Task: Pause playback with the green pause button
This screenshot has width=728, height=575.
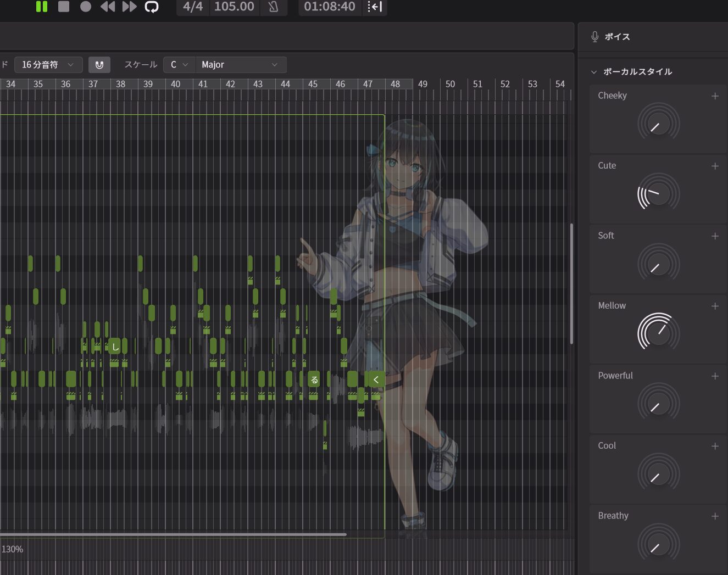Action: coord(42,7)
